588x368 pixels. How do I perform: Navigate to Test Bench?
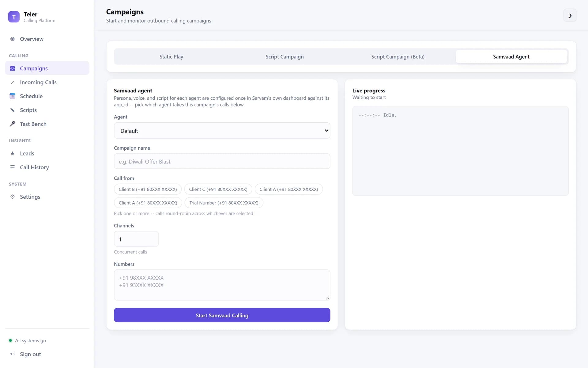(x=47, y=124)
